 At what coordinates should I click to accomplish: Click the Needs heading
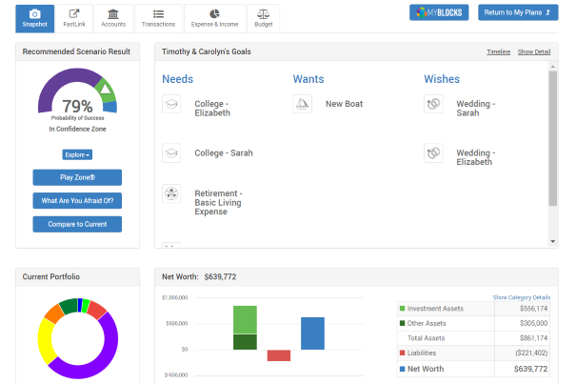point(178,79)
